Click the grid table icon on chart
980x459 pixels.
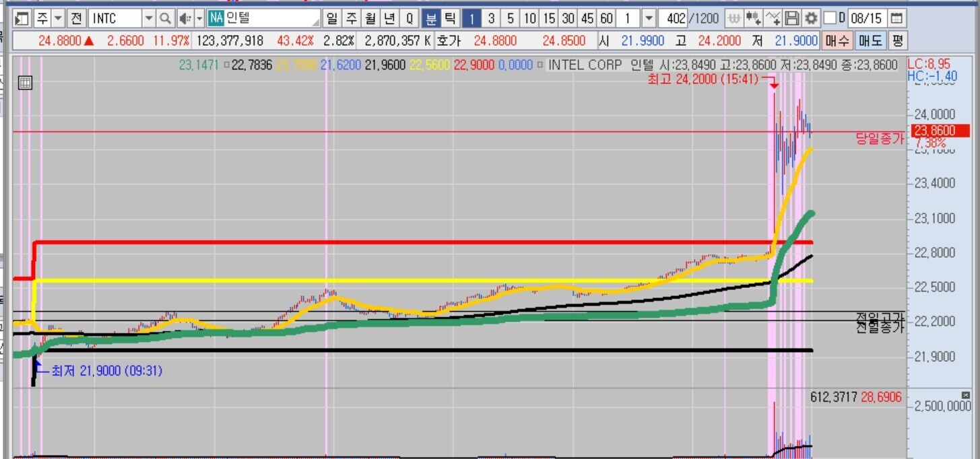coord(25,83)
